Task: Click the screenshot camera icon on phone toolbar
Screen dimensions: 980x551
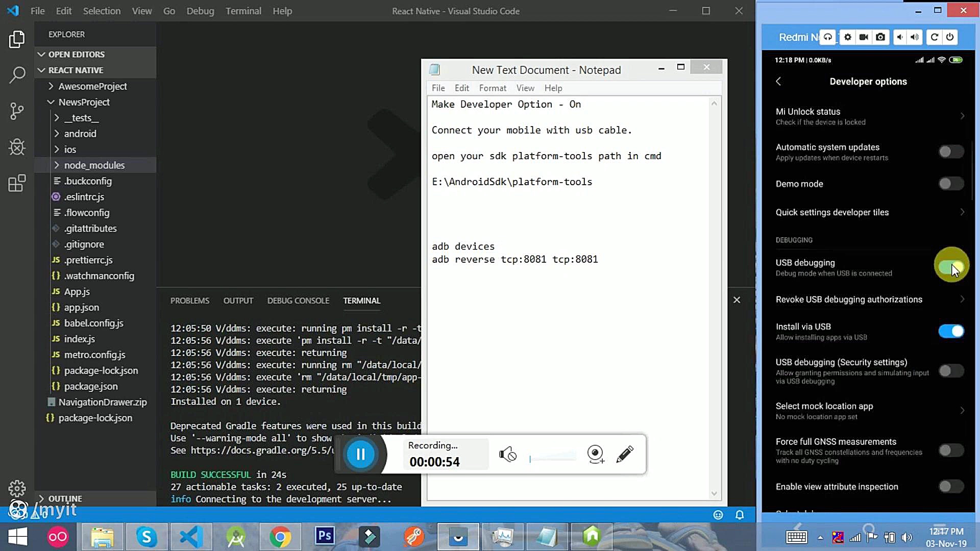Action: pos(880,37)
